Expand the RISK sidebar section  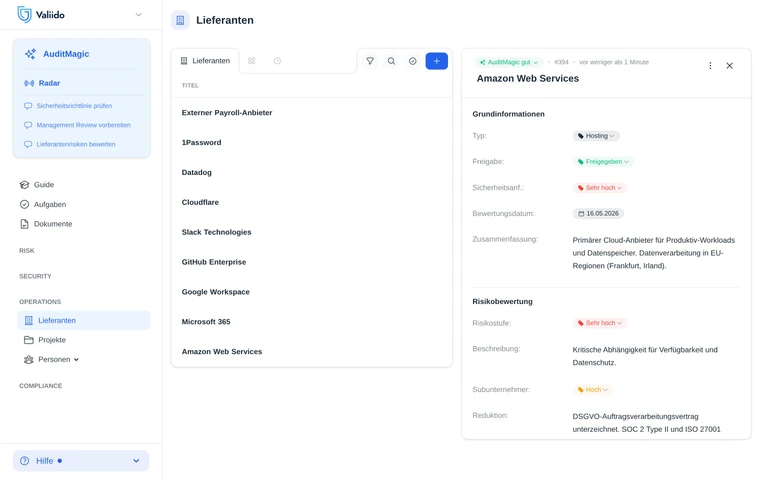pos(26,250)
